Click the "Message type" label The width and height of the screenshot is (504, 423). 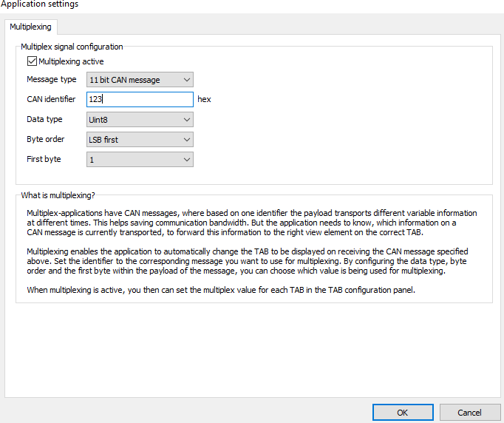click(x=51, y=80)
